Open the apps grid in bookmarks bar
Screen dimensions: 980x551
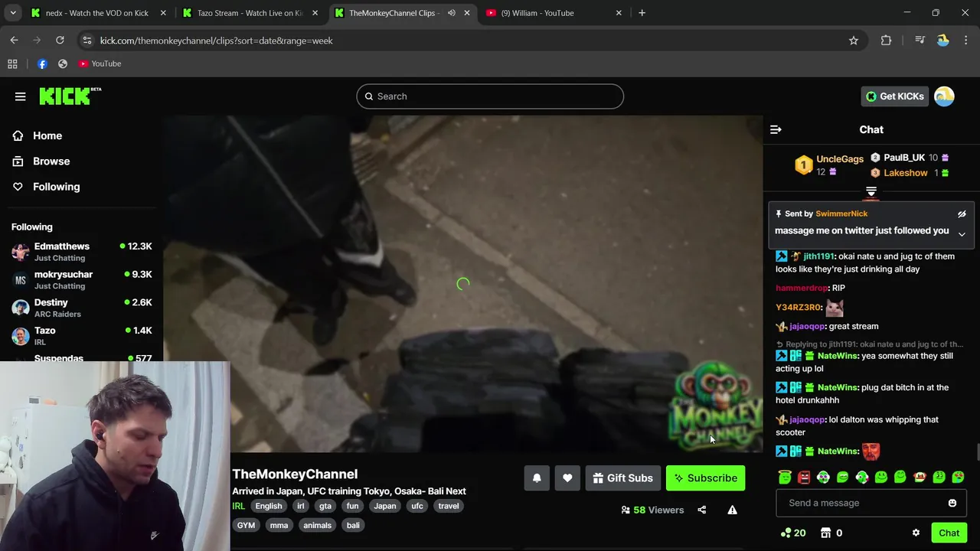(12, 64)
